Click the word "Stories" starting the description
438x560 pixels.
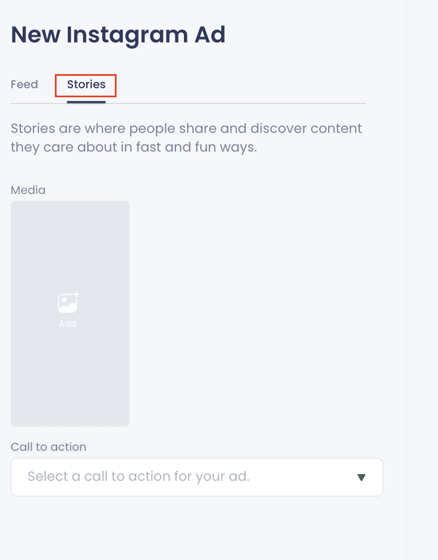(x=33, y=129)
